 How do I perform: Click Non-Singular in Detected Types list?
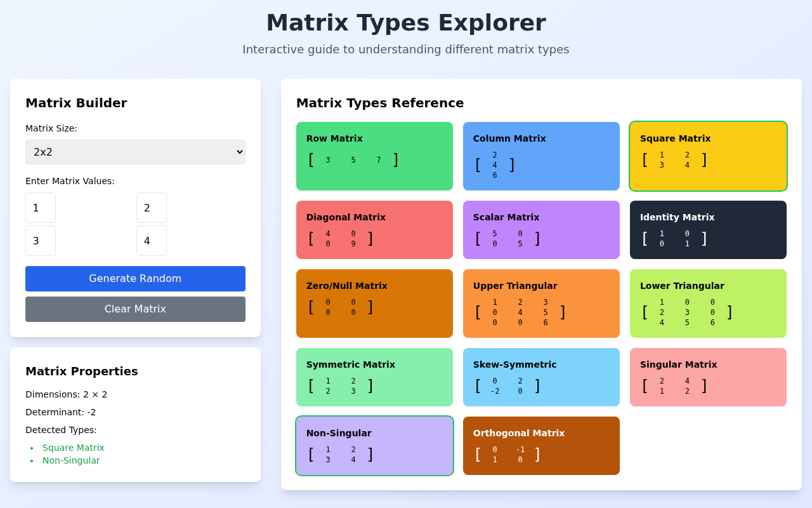[x=71, y=460]
